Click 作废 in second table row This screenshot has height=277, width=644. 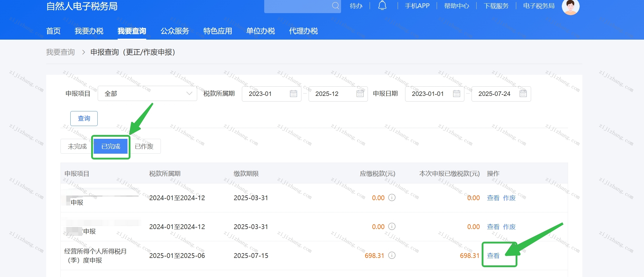tap(509, 227)
